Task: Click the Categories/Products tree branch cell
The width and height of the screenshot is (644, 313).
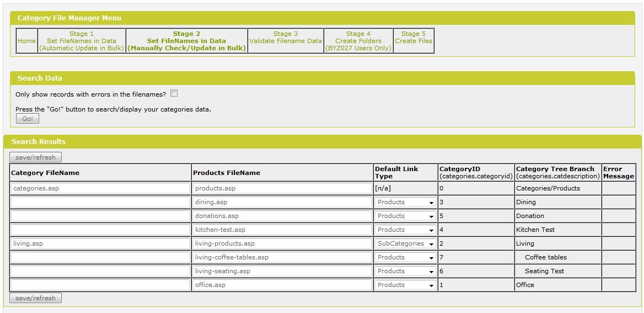Action: (x=558, y=188)
